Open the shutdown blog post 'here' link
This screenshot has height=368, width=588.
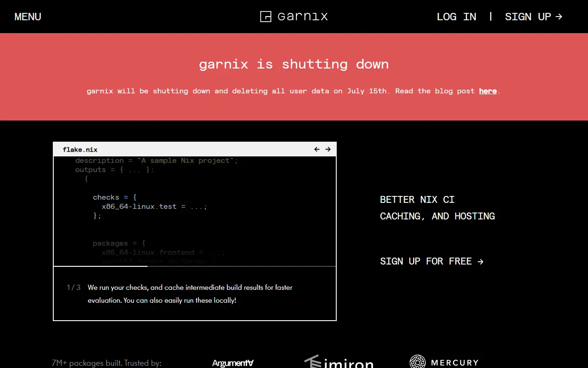[x=488, y=91]
